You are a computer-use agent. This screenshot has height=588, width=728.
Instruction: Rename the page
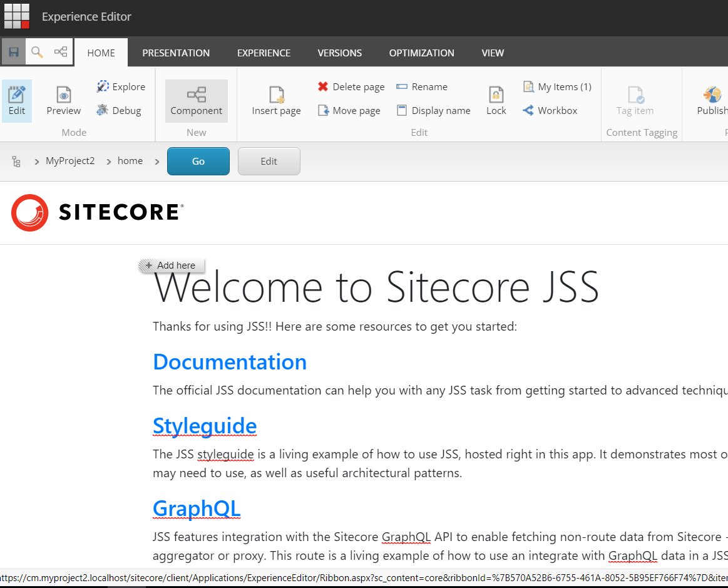pos(422,86)
